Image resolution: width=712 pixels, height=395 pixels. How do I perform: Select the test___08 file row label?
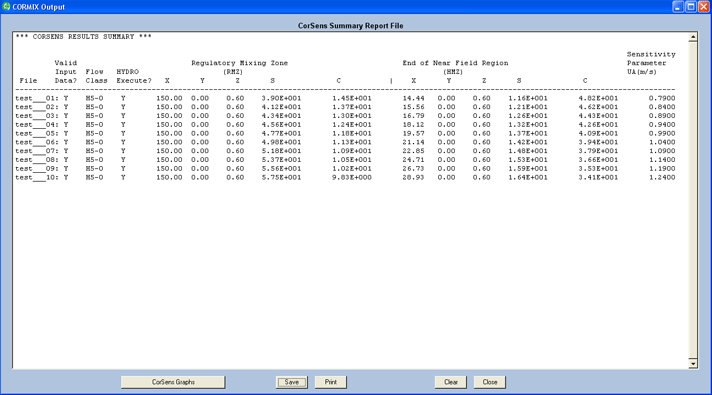pos(37,160)
